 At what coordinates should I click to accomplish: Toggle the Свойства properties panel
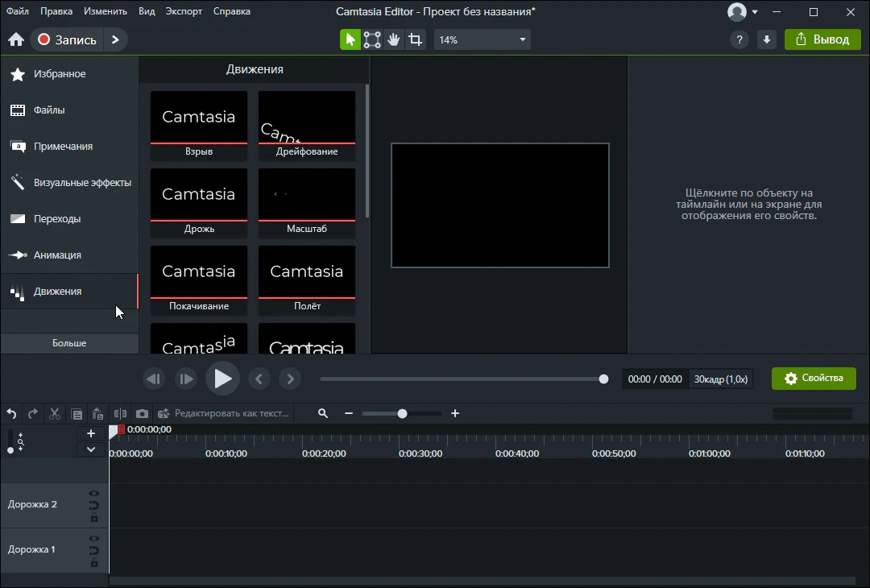(814, 379)
